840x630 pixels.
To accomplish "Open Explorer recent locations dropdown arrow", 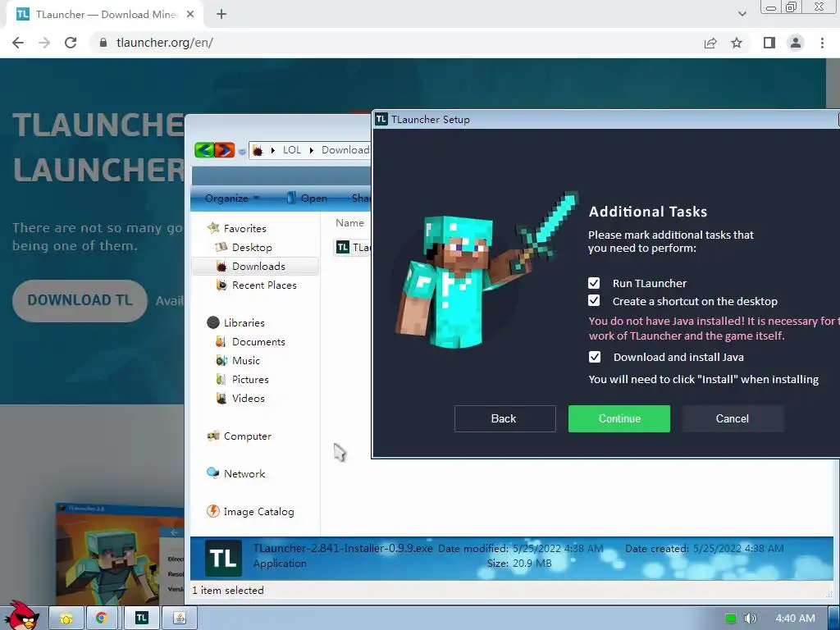I will 242,152.
